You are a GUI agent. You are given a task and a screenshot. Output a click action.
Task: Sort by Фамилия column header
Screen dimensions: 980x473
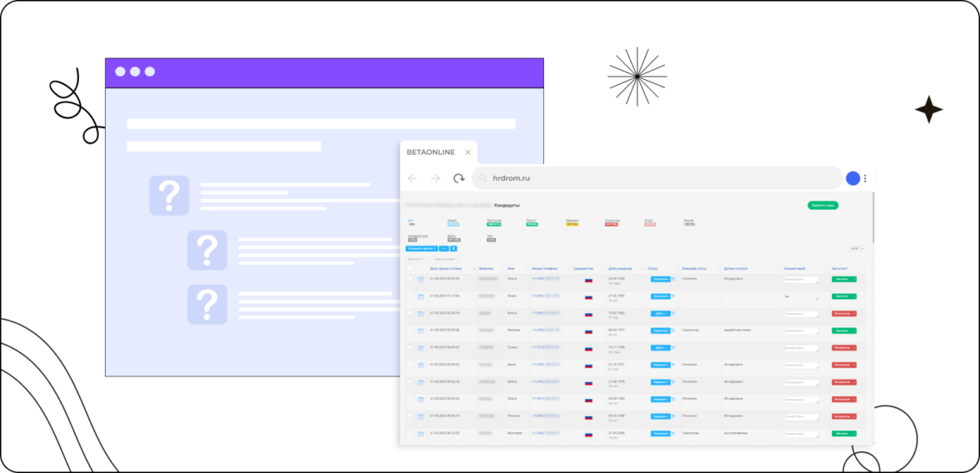coord(486,269)
